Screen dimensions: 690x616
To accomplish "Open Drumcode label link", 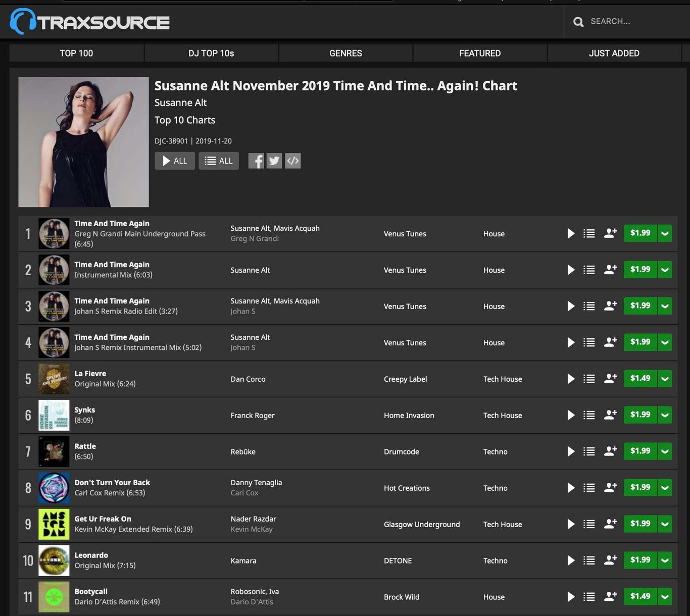I will click(x=402, y=452).
